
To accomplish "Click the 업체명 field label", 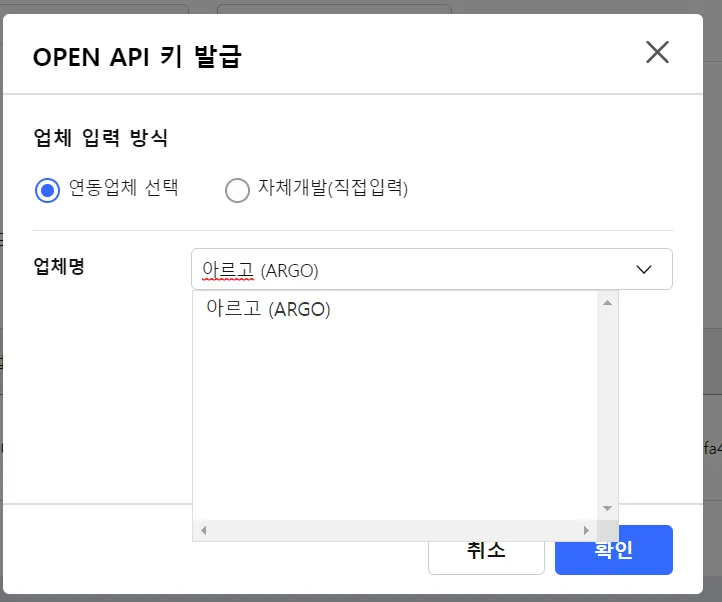I will (59, 267).
